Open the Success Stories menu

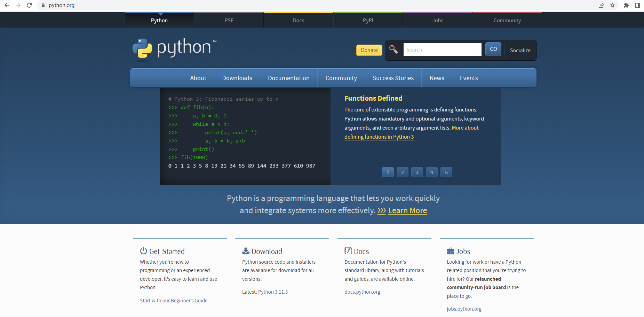point(393,78)
